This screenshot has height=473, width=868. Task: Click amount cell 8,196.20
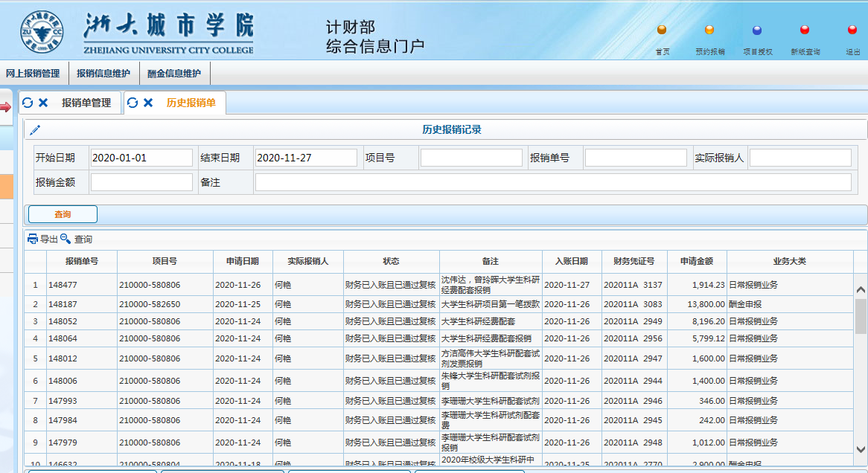tap(708, 321)
